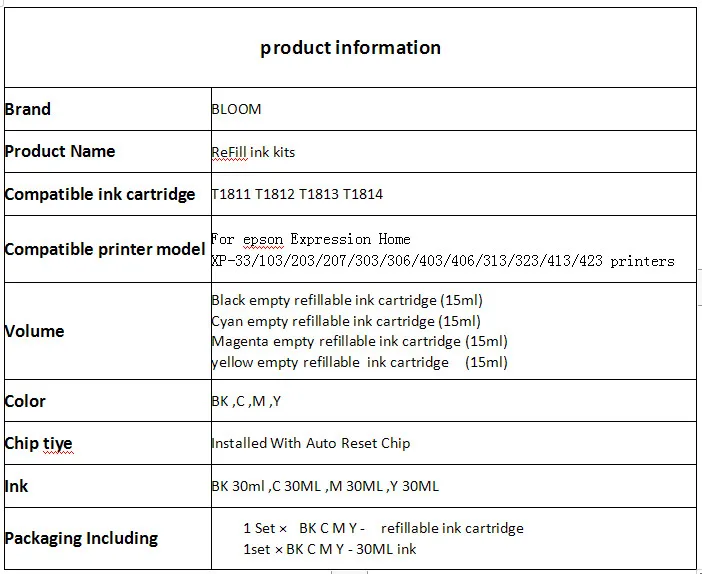Screen dimensions: 702x574
Task: Click the "BK 30ml ,C 30ML" ink value
Action: tap(325, 486)
